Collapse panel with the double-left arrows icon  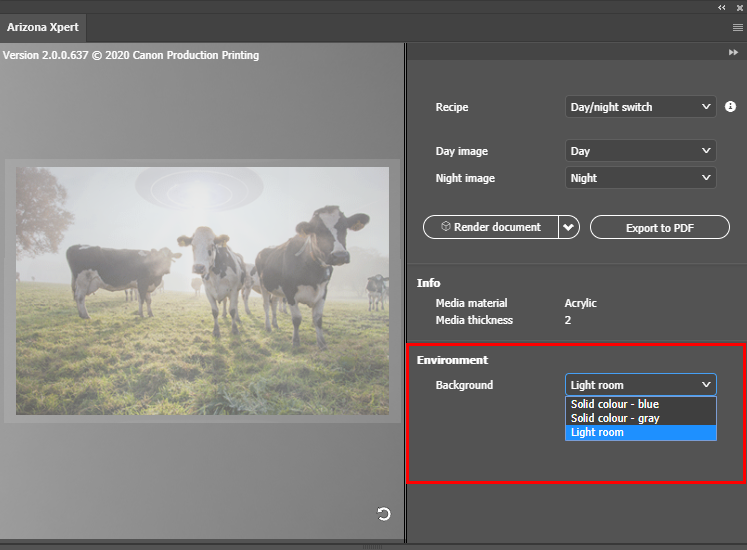(x=722, y=7)
